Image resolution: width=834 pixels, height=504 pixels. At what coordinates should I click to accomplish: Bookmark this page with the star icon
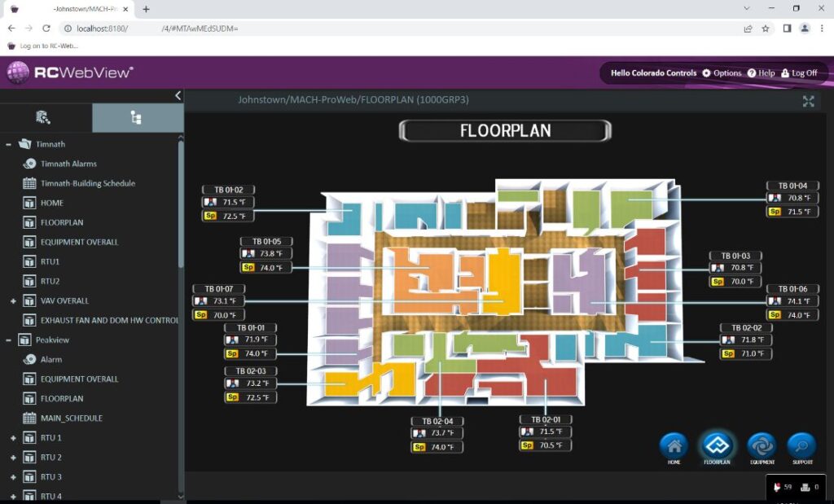(x=766, y=28)
